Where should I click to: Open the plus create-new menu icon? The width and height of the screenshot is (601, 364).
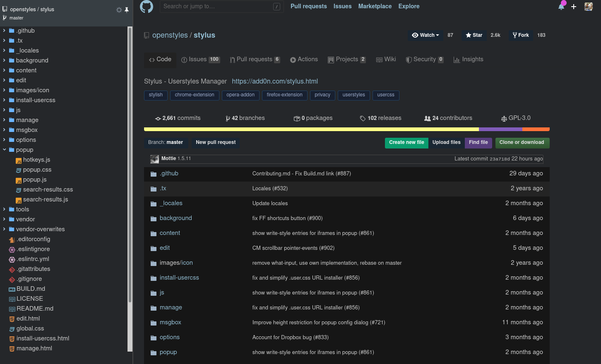(574, 7)
